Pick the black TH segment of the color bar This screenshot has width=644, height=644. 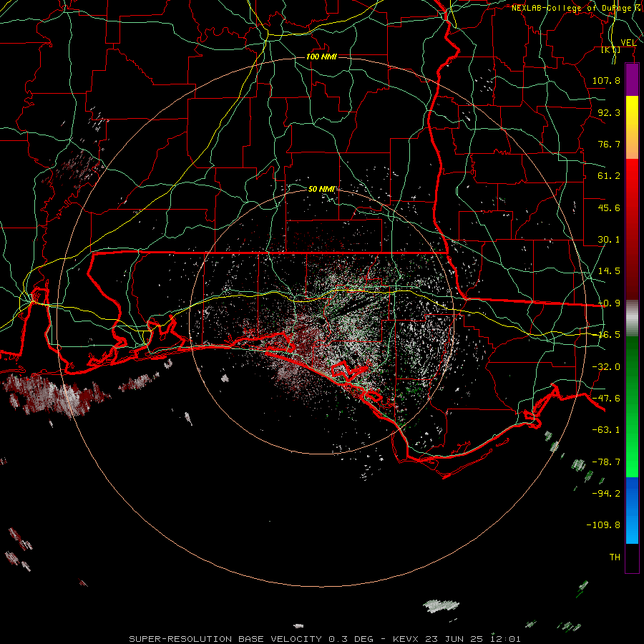[x=632, y=557]
